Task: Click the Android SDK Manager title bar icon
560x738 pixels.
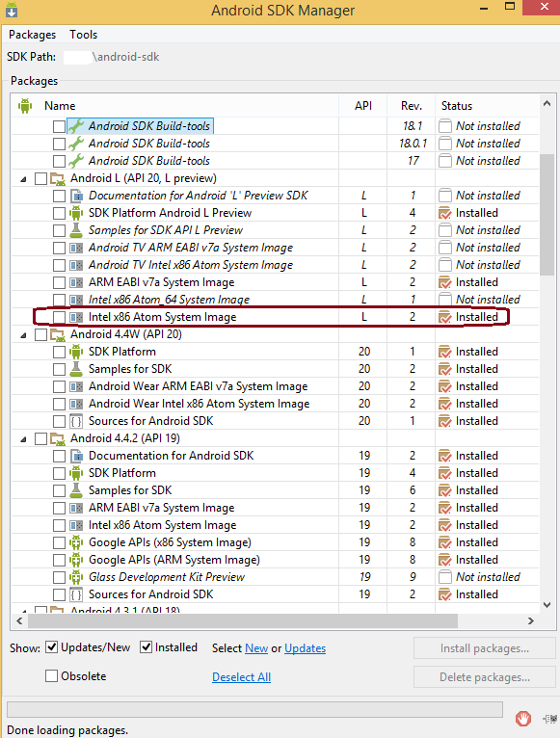Action: 12,10
